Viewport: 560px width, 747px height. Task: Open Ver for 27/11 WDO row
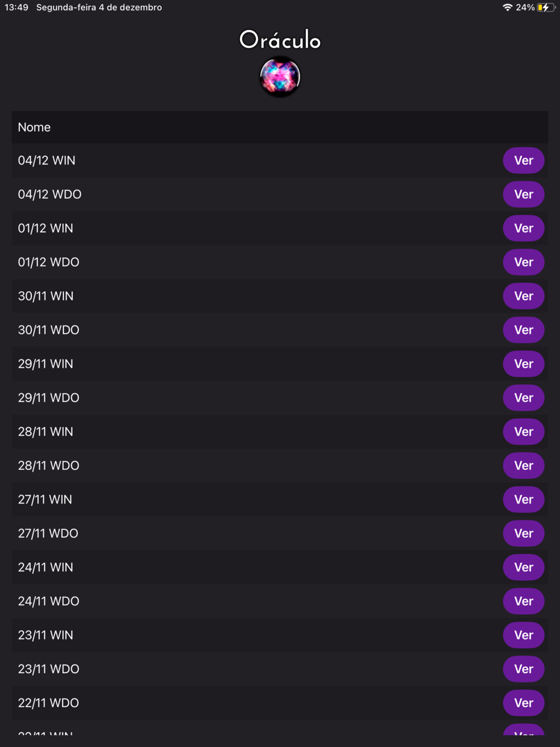click(x=524, y=533)
